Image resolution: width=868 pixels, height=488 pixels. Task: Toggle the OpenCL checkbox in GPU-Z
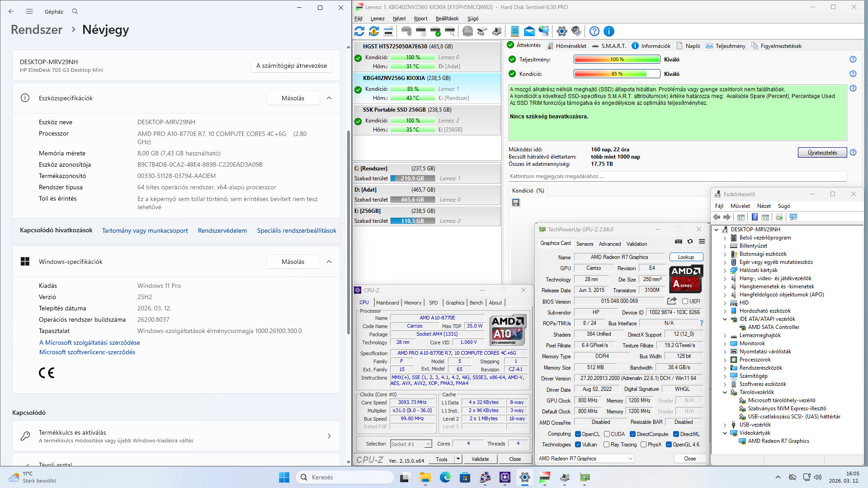578,434
